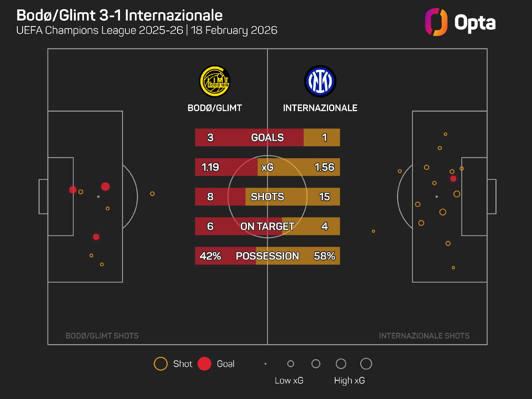Click the Internazionale shot nearest the halfway line
This screenshot has height=399, width=532.
tap(373, 231)
